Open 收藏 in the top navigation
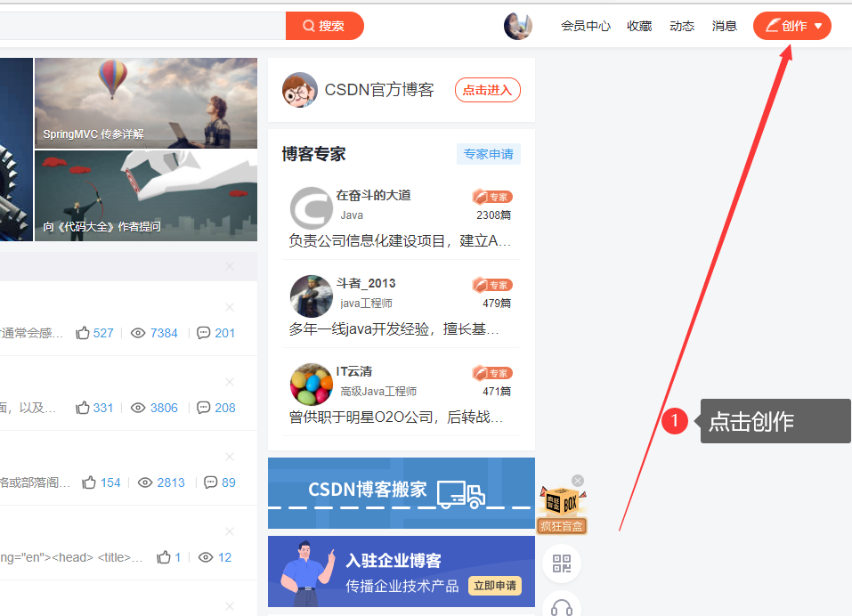This screenshot has width=852, height=616. coord(639,26)
